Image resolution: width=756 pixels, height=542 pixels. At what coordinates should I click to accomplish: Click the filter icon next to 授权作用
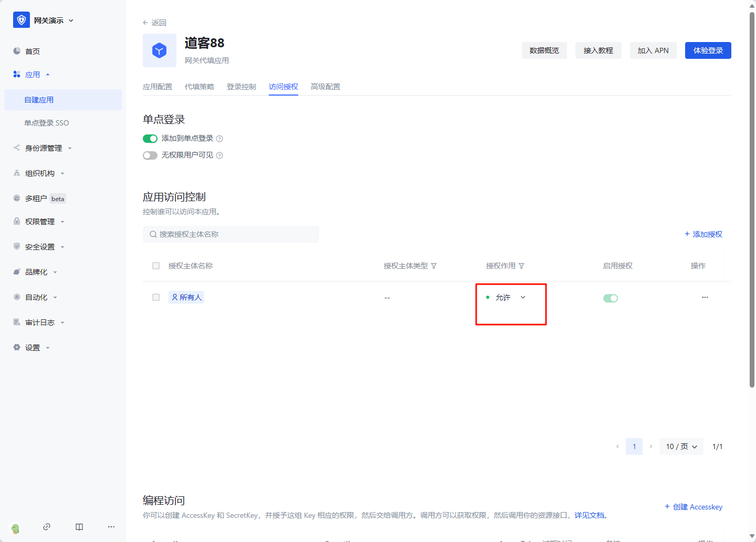coord(521,266)
